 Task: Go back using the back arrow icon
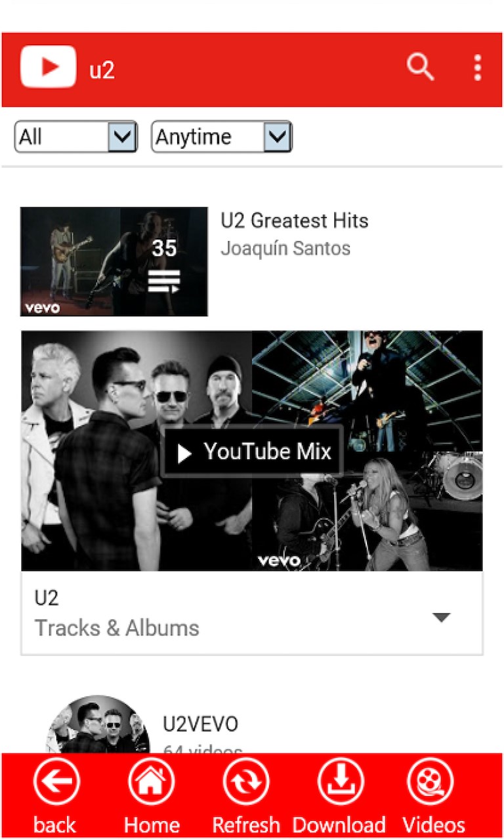pos(56,782)
